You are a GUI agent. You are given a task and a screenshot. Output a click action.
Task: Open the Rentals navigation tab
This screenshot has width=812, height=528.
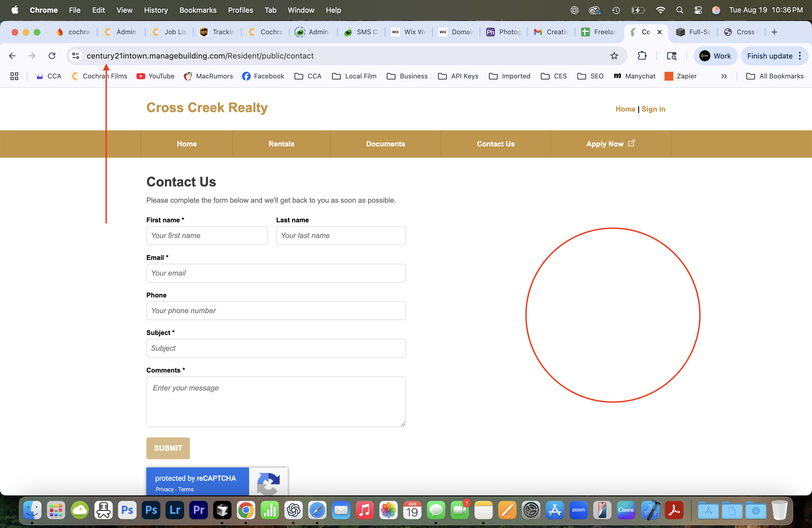point(281,144)
